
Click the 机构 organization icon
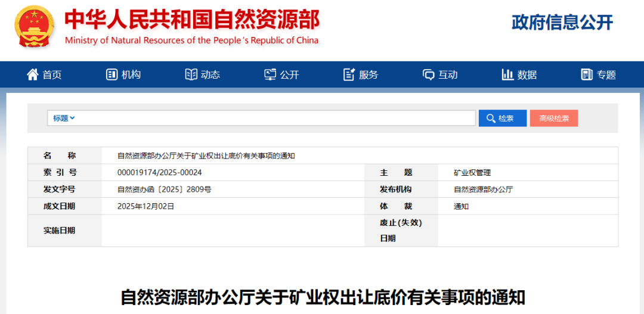(112, 74)
